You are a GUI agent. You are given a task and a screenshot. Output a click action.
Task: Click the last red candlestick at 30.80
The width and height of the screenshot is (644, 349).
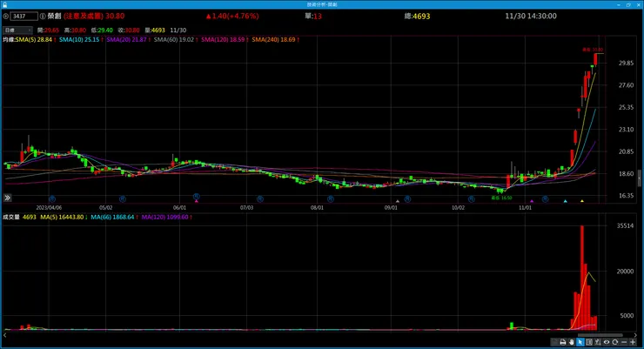[x=595, y=59]
